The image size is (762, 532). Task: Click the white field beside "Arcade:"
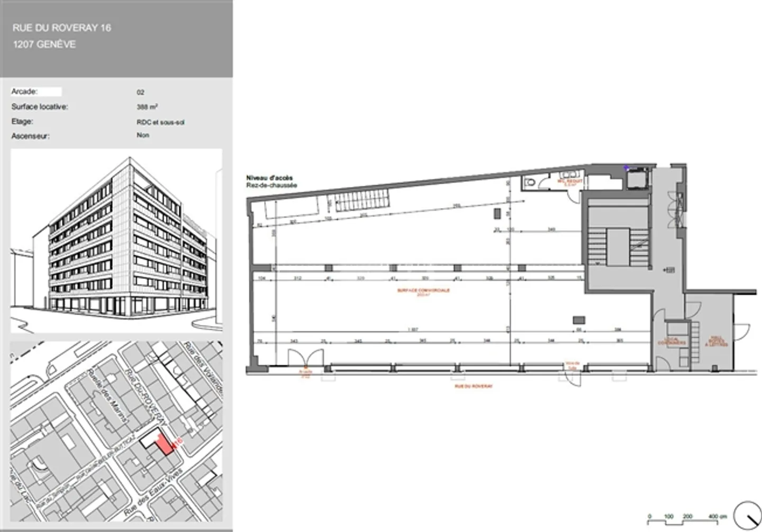tap(50, 92)
